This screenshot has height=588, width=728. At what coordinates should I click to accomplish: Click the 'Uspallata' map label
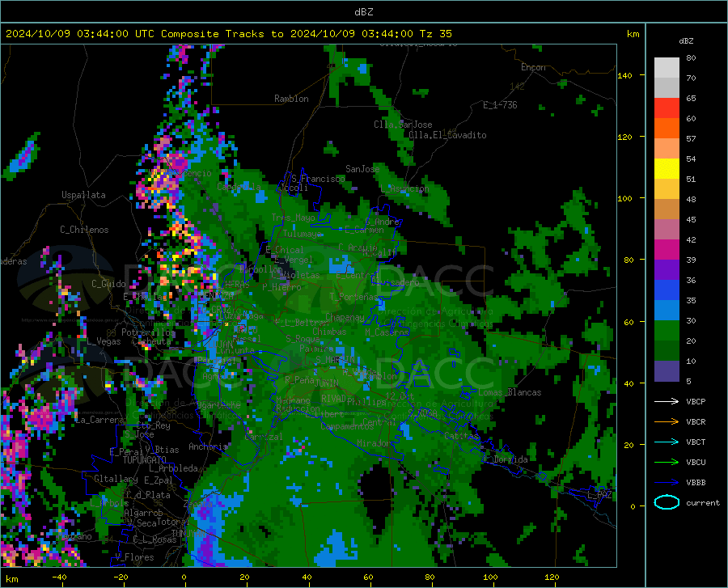[83, 195]
